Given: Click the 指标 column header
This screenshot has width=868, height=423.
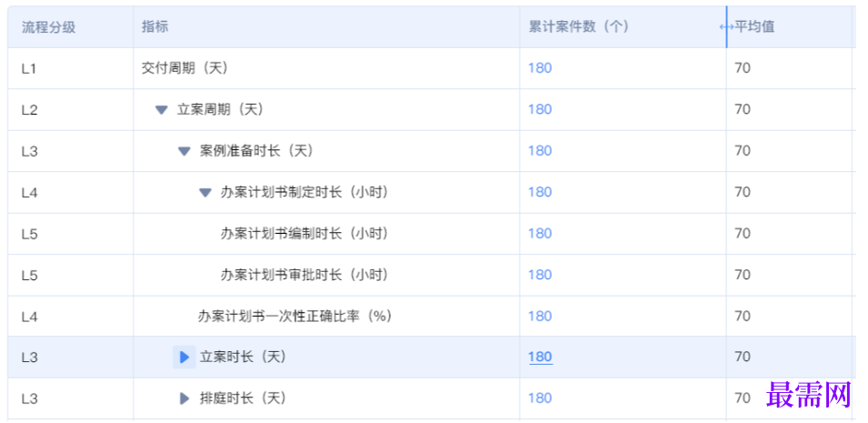Looking at the screenshot, I should pos(155,27).
